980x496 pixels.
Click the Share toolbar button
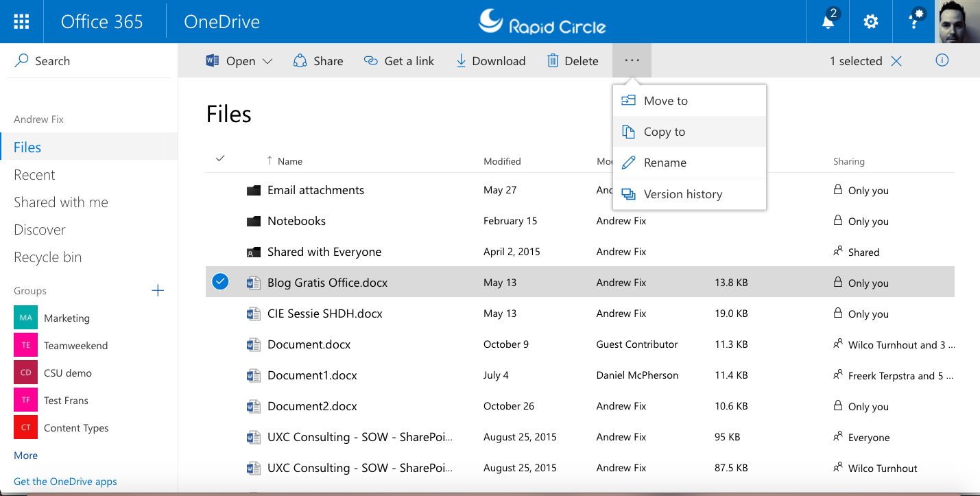coord(318,61)
